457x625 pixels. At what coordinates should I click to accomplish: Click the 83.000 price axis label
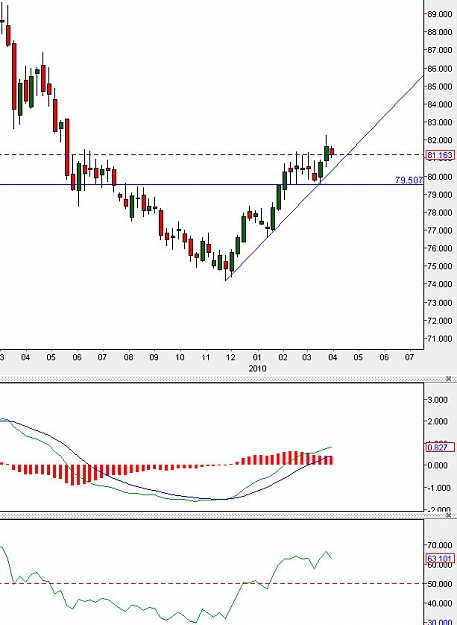pyautogui.click(x=440, y=122)
